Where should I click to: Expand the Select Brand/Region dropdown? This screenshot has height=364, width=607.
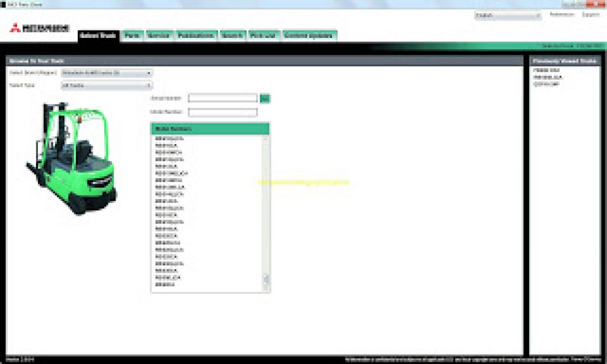(107, 73)
